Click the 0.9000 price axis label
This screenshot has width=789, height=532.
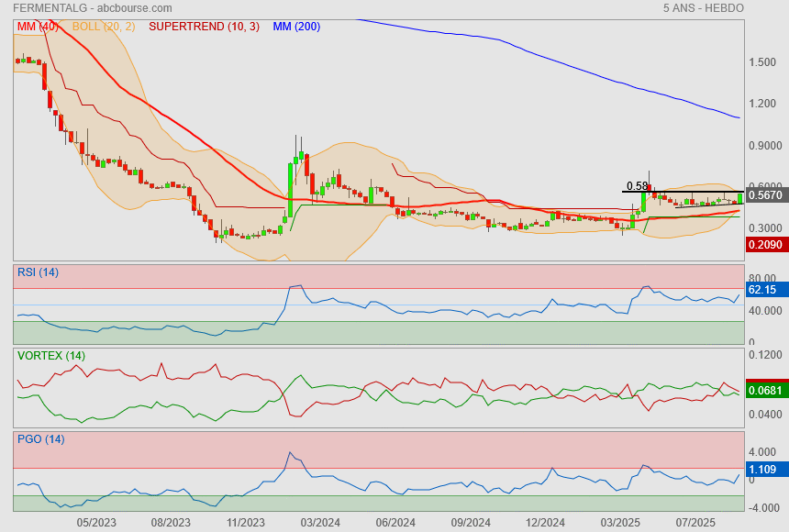(765, 146)
